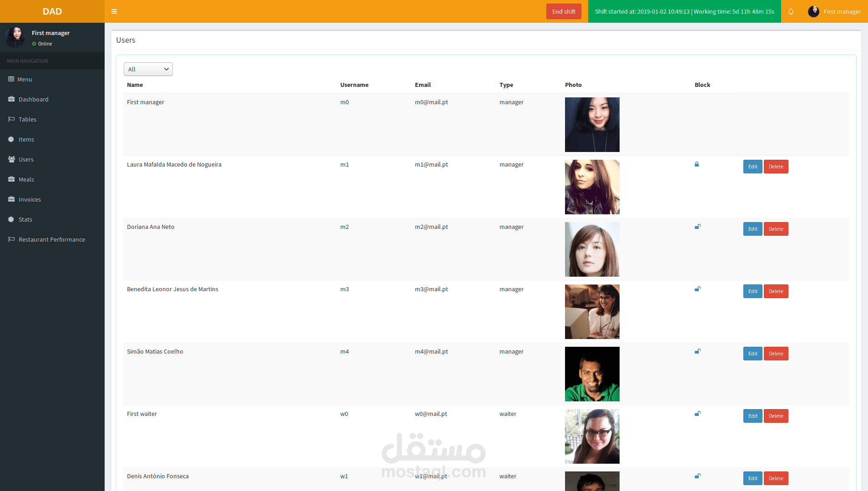Image resolution: width=868 pixels, height=491 pixels.
Task: Toggle the sidebar with the hamburger icon
Action: (x=114, y=11)
